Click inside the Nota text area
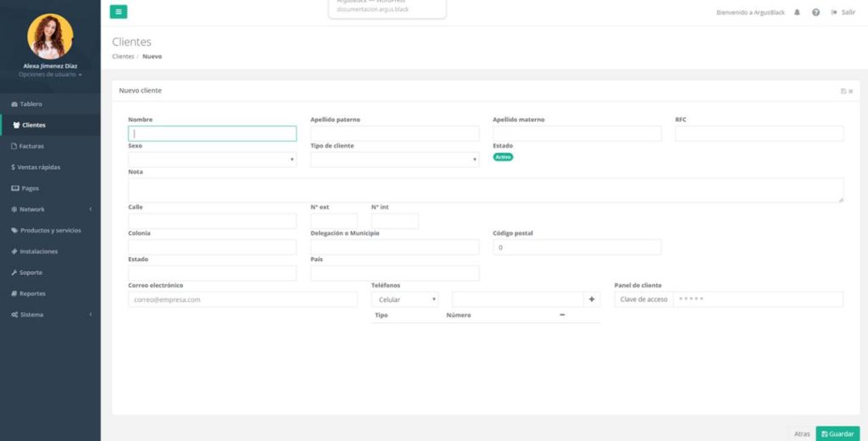The width and height of the screenshot is (868, 441). click(486, 190)
